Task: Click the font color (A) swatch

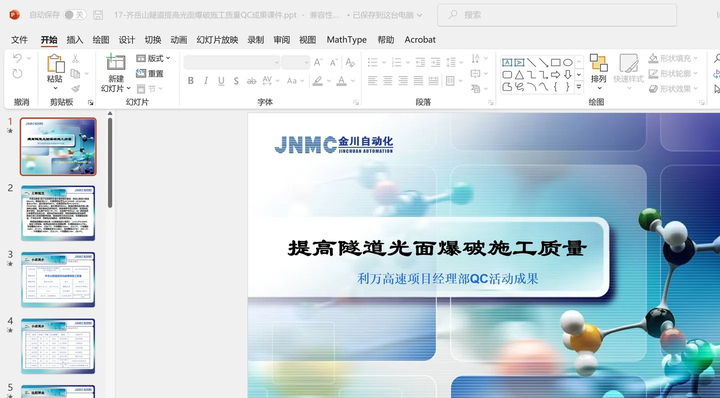Action: coord(341,81)
